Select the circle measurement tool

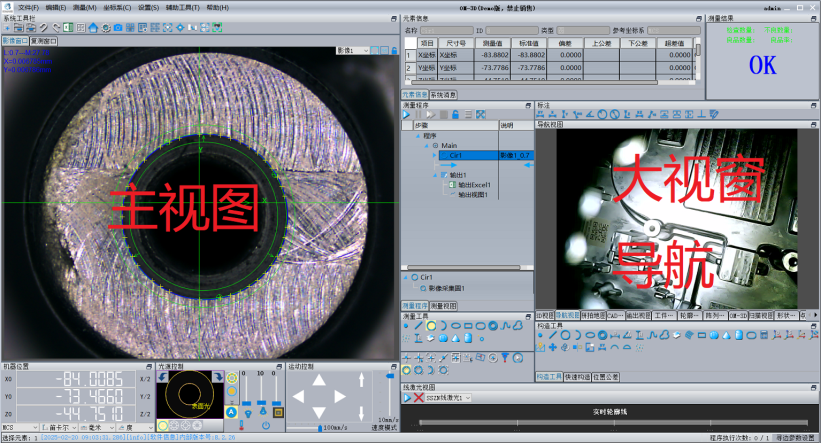tap(431, 326)
